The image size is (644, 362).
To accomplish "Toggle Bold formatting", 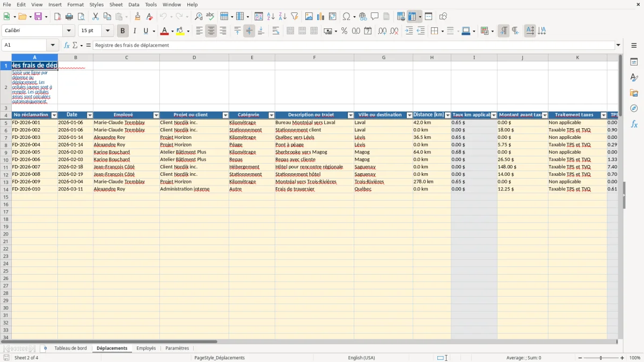I will click(x=123, y=31).
